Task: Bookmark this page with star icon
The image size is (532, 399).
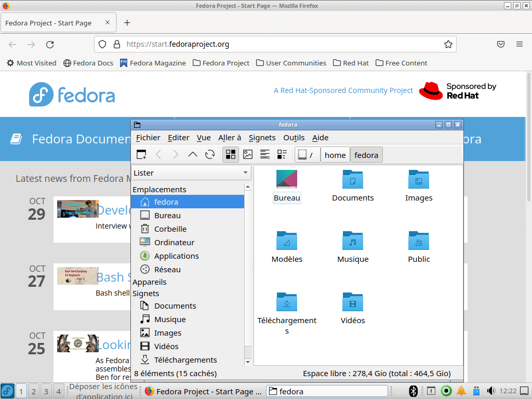Action: 448,45
